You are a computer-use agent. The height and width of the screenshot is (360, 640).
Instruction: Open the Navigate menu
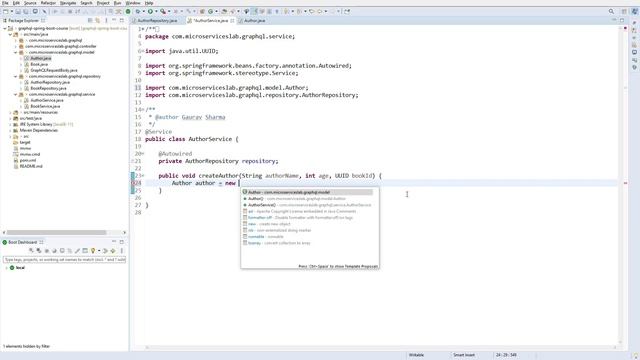[x=68, y=3]
